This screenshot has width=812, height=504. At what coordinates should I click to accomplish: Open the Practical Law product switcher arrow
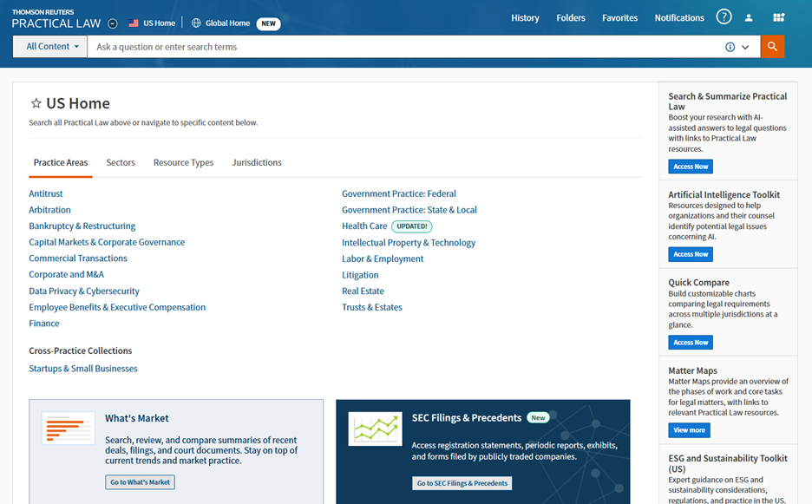click(114, 23)
